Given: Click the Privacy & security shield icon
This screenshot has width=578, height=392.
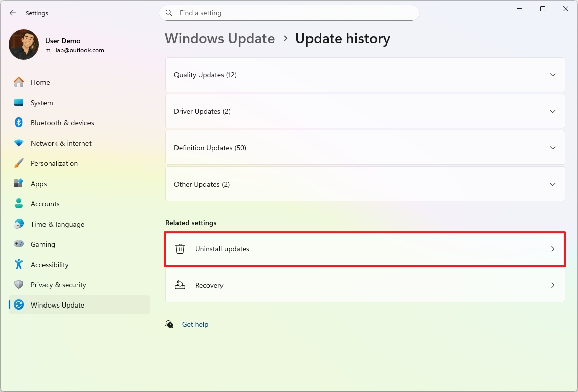Looking at the screenshot, I should 19,284.
